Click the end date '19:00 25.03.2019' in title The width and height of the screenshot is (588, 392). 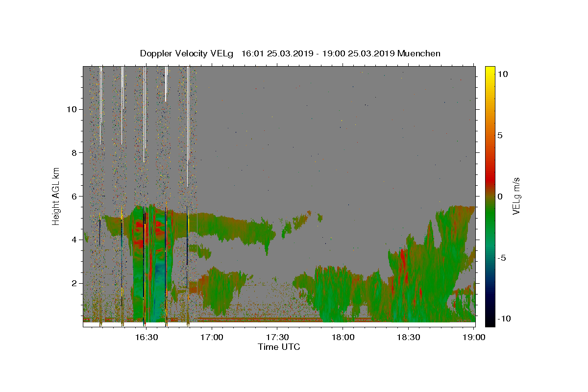358,53
